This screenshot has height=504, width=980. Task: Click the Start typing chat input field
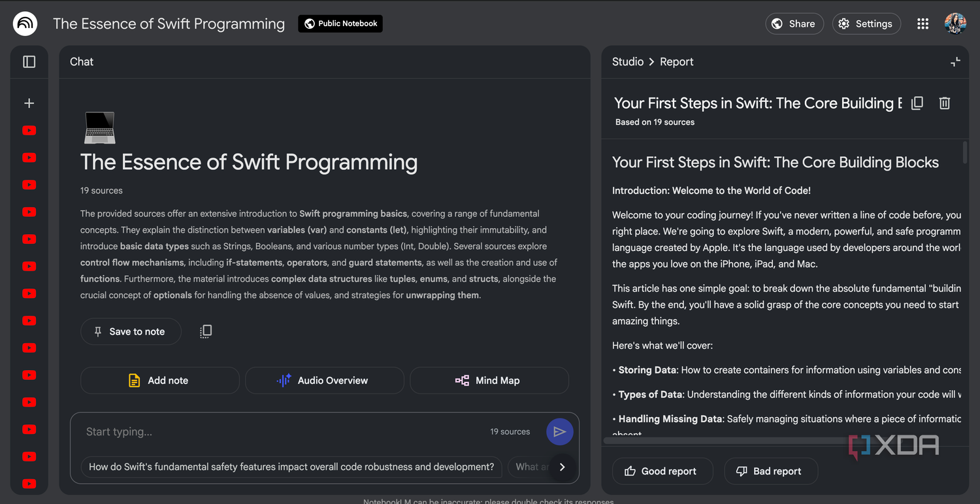(284, 431)
